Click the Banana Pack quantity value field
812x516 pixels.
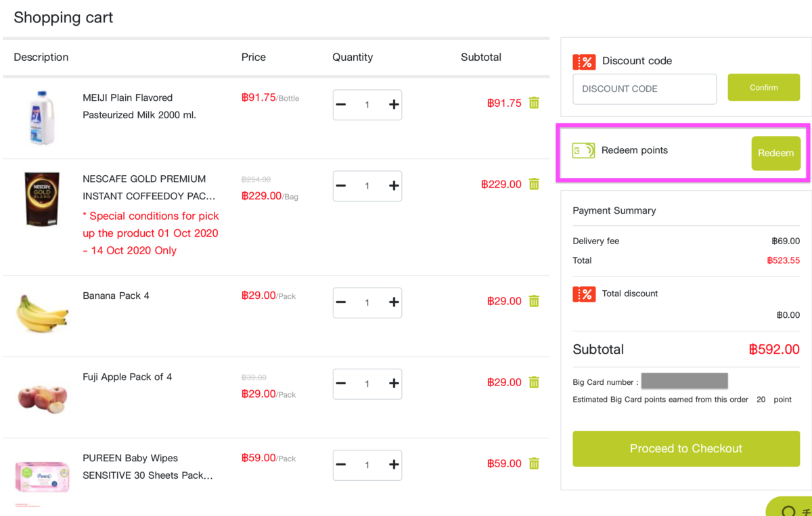pos(367,302)
